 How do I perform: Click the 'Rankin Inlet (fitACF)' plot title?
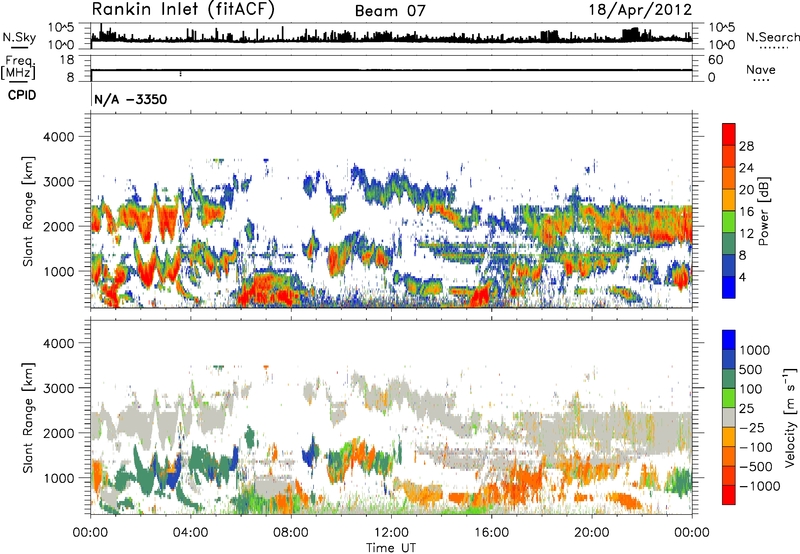pyautogui.click(x=183, y=10)
